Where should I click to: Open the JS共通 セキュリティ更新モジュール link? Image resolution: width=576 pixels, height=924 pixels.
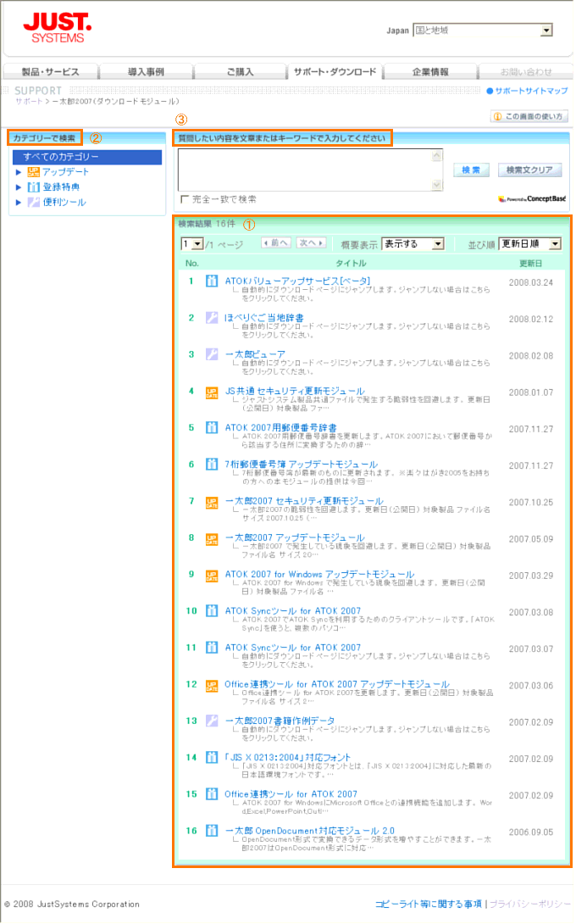[x=295, y=392]
